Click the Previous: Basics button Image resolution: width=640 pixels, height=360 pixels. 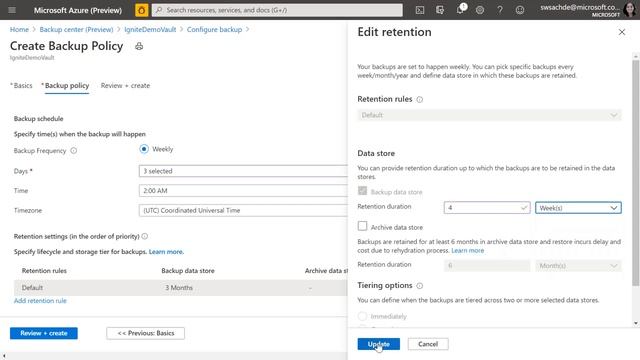[145, 333]
